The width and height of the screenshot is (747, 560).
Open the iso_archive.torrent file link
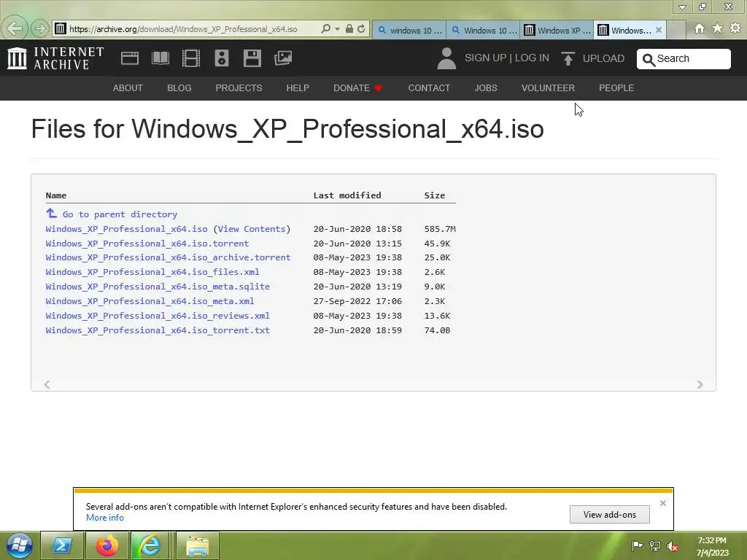click(169, 257)
